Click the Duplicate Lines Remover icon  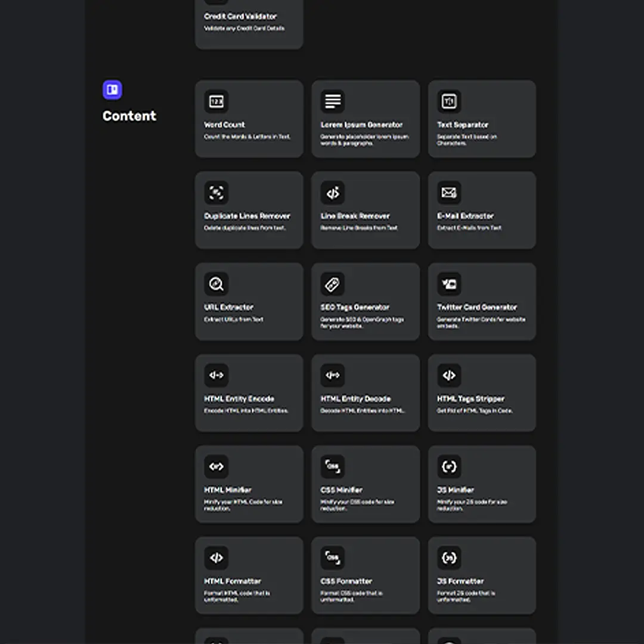216,193
